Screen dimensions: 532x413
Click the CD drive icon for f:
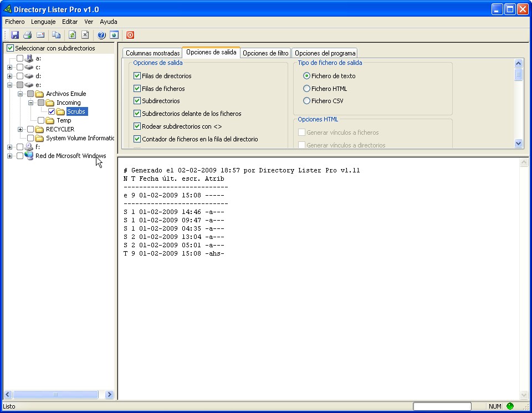(29, 147)
